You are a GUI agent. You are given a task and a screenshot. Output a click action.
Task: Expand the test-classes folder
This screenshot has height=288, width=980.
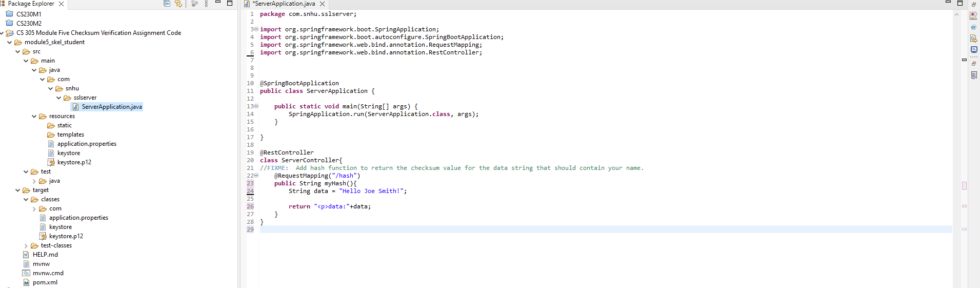(26, 245)
